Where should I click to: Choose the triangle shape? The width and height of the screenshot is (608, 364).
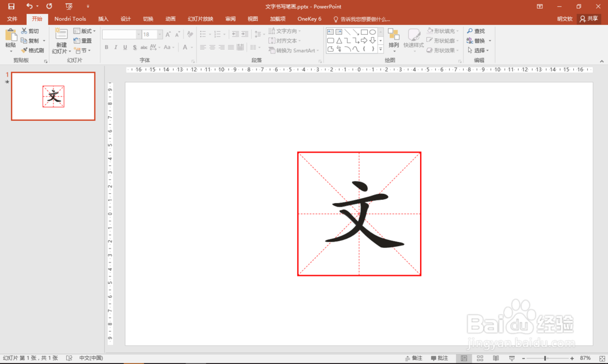339,40
